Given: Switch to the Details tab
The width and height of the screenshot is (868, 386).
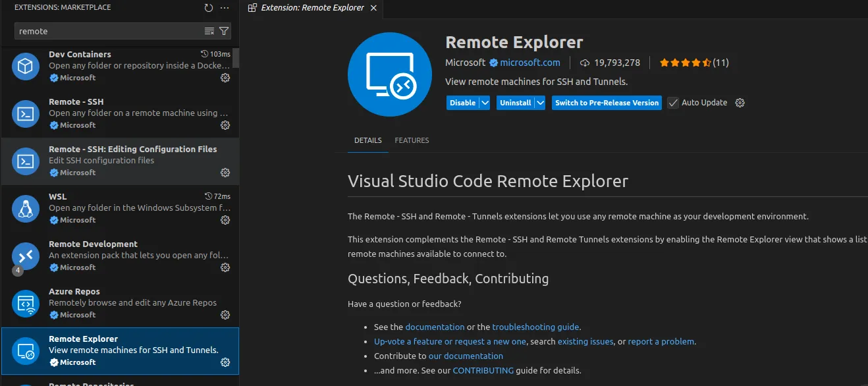Looking at the screenshot, I should click(367, 140).
